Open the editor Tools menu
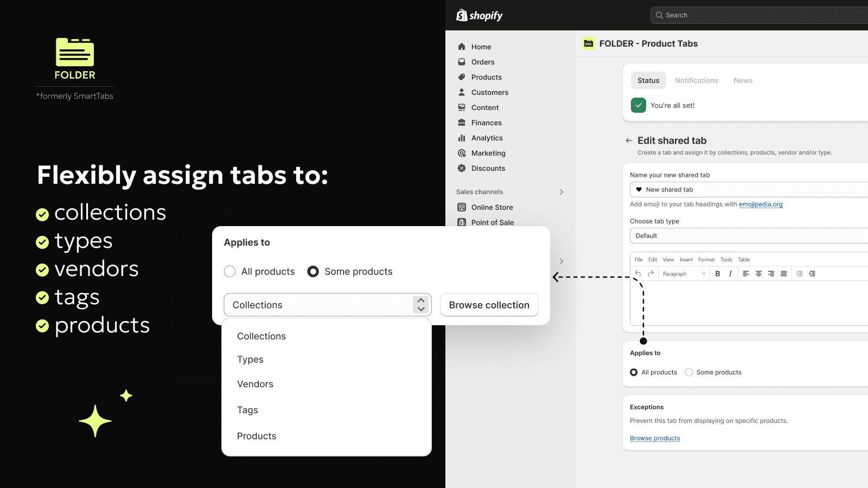Viewport: 868px width, 488px height. coord(726,260)
